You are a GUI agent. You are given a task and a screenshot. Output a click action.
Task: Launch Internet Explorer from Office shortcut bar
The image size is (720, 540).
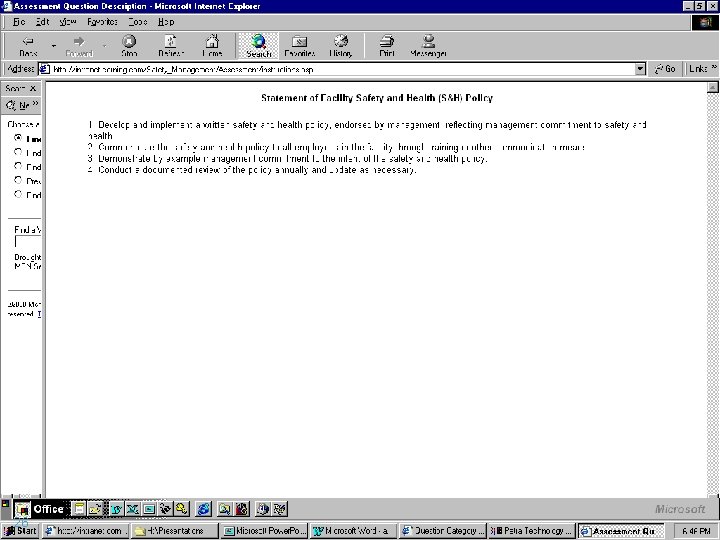tap(203, 509)
